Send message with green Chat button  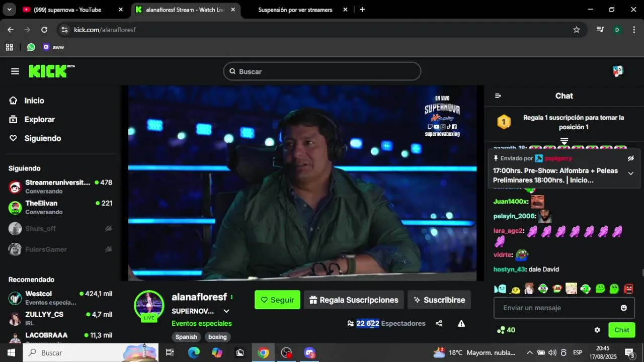[x=622, y=330]
